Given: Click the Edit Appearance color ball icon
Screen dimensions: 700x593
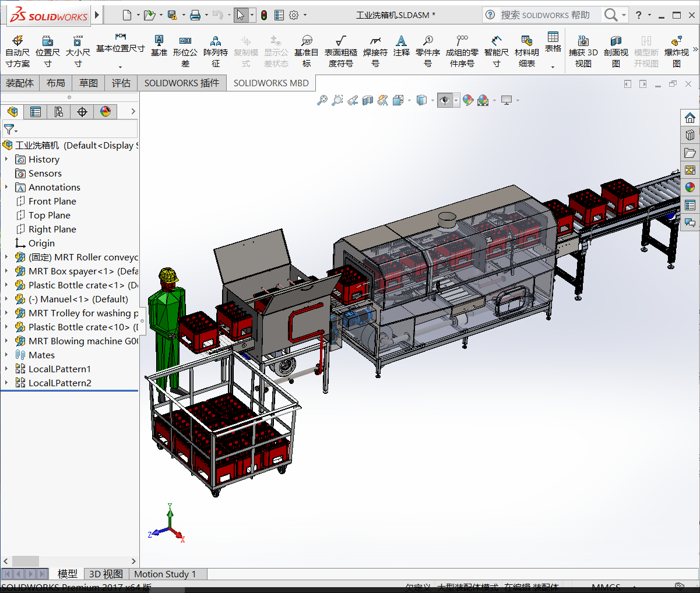Looking at the screenshot, I should click(467, 100).
